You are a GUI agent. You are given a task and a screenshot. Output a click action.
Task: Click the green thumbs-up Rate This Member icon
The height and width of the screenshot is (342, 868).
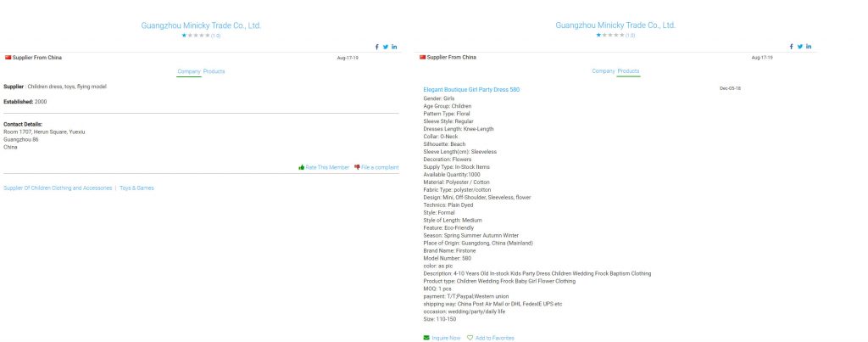click(x=302, y=167)
